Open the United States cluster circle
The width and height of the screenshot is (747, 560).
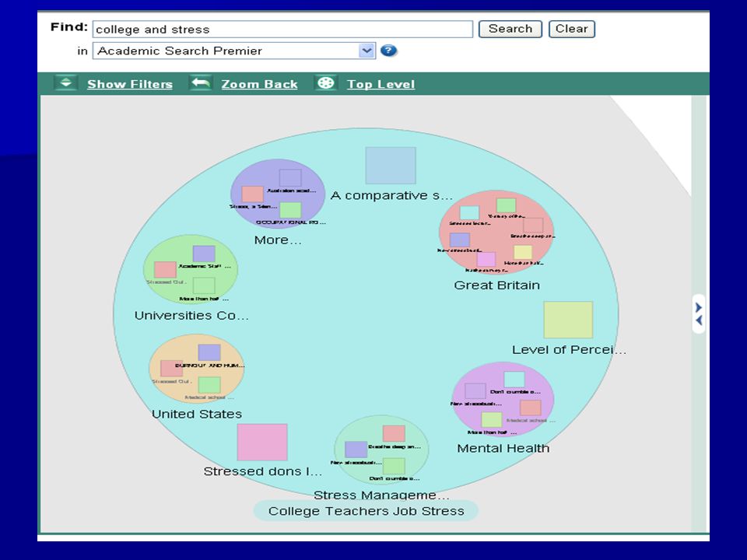tap(197, 369)
